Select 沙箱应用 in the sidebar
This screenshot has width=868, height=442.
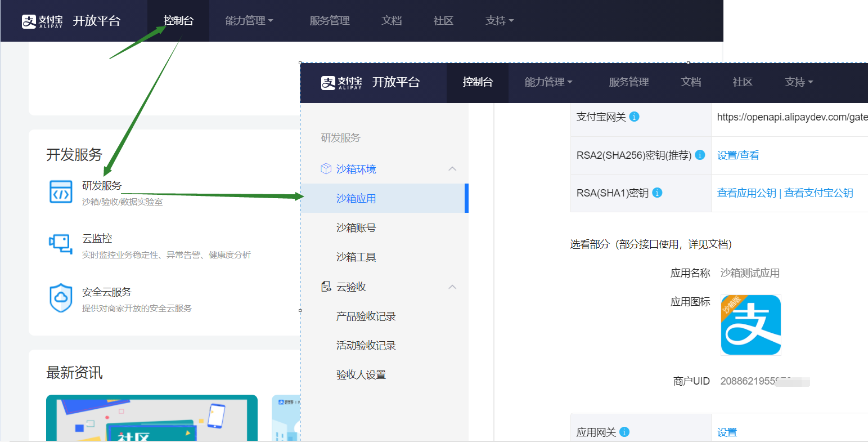pyautogui.click(x=384, y=198)
